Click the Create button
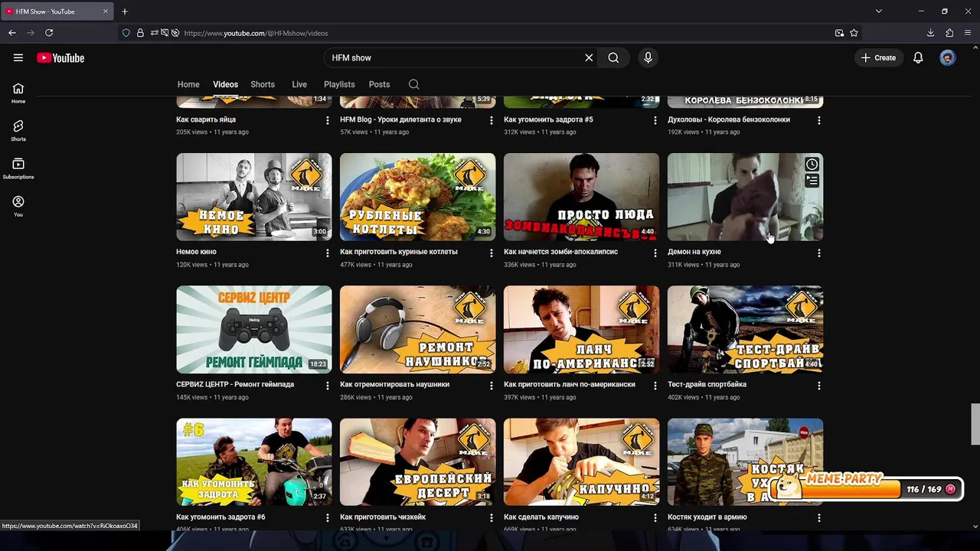Screen dimensions: 980x551 pos(878,57)
